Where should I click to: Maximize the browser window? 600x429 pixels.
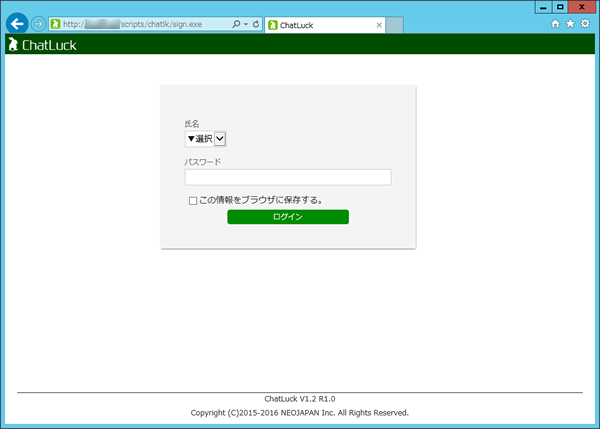pyautogui.click(x=560, y=7)
